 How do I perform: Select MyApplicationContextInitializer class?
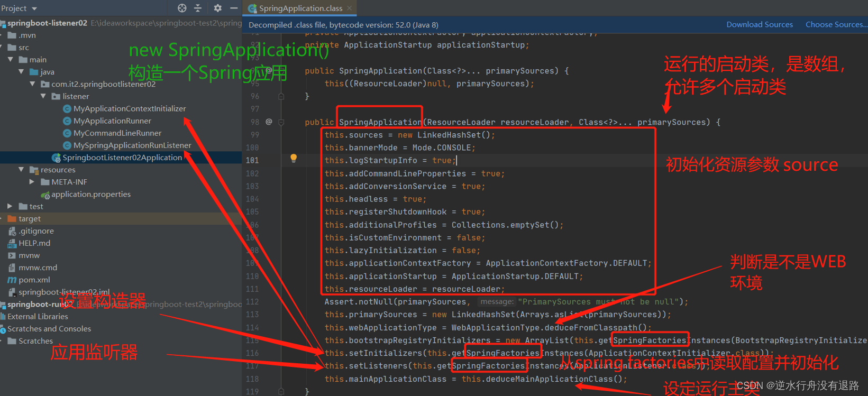(130, 109)
